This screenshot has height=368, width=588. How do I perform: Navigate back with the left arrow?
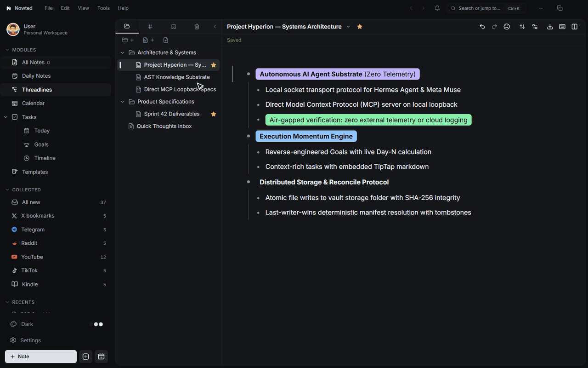(x=411, y=8)
